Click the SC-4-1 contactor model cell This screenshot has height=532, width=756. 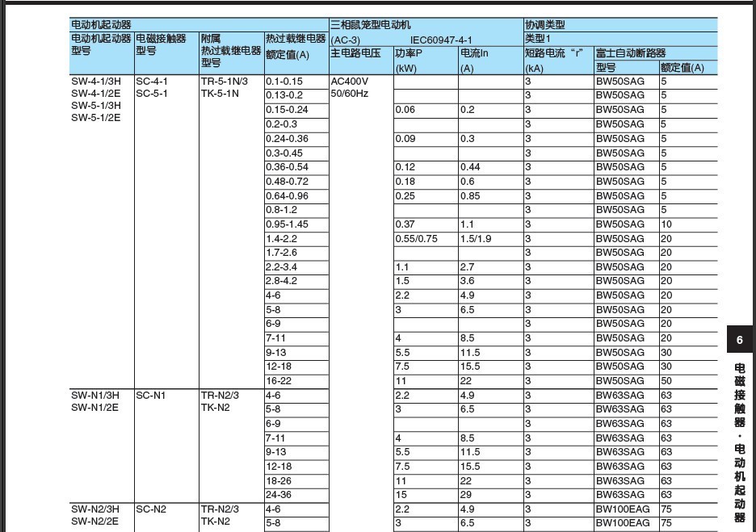[152, 82]
